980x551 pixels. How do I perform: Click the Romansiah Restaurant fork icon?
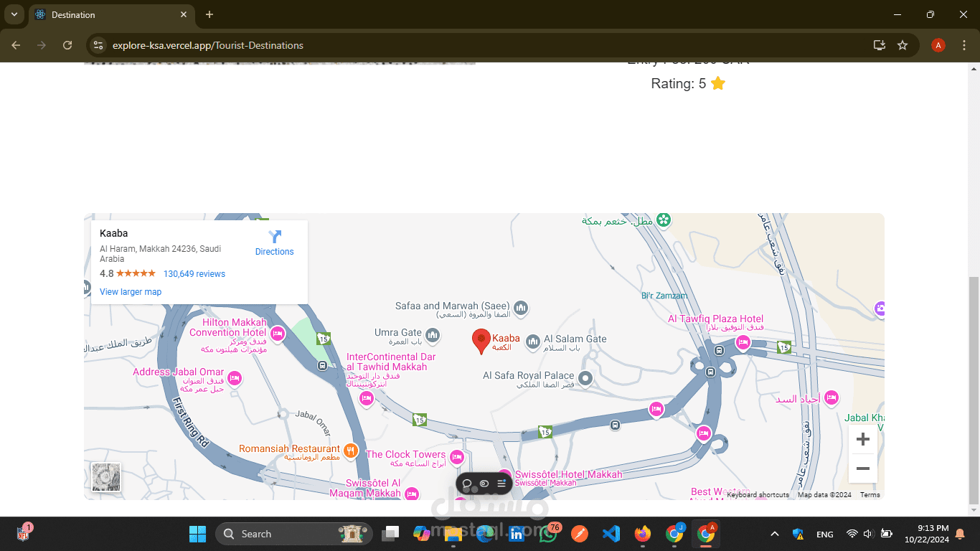351,451
